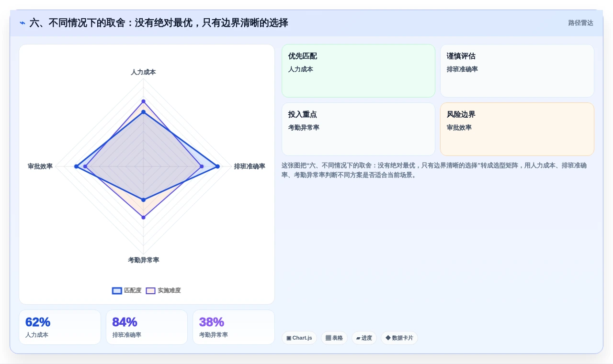The width and height of the screenshot is (613, 364).
Task: Click the 38% 考勤异常率 stat card
Action: pos(234,327)
